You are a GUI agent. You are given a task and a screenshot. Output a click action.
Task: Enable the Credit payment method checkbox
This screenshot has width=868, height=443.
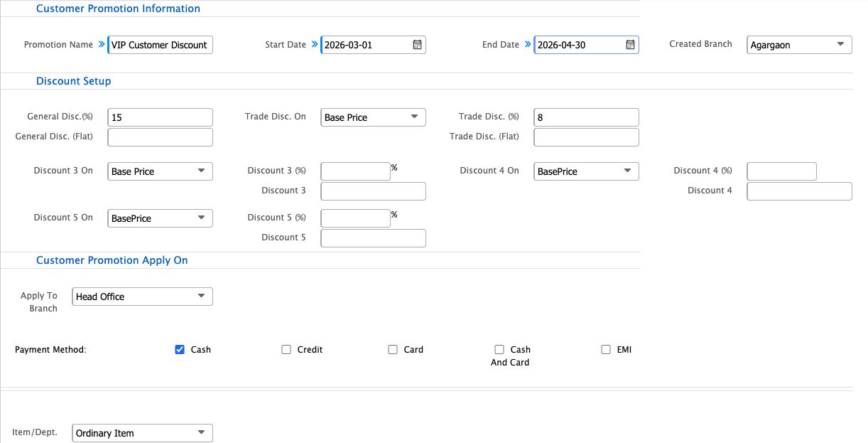point(286,349)
